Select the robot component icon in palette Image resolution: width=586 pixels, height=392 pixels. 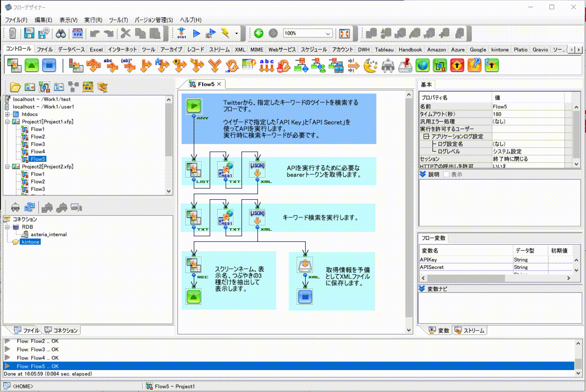point(388,65)
